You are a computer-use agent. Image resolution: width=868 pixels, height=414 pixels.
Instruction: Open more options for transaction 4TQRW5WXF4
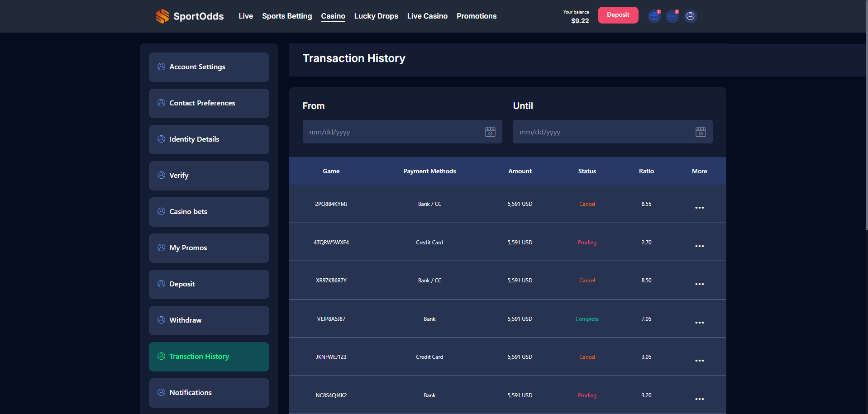[699, 246]
